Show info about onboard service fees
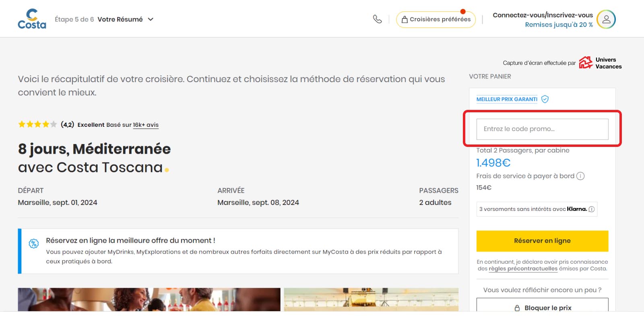Image resolution: width=644 pixels, height=322 pixels. pos(580,176)
